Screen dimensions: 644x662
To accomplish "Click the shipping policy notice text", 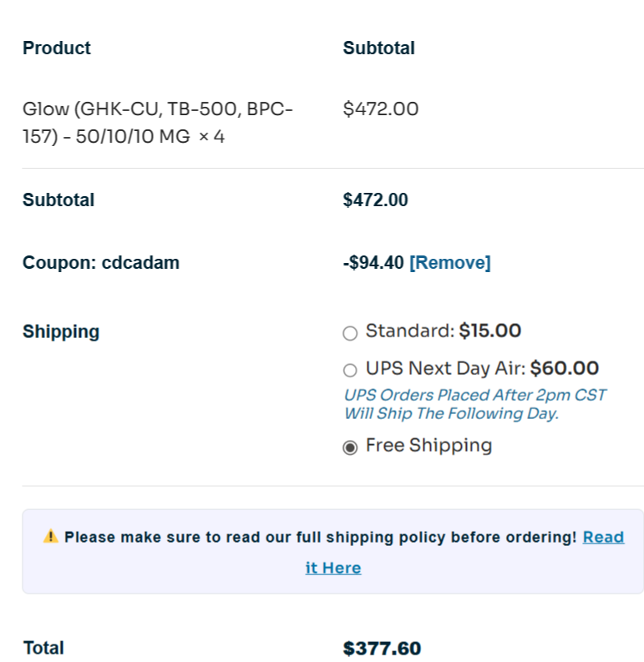I will coord(320,537).
